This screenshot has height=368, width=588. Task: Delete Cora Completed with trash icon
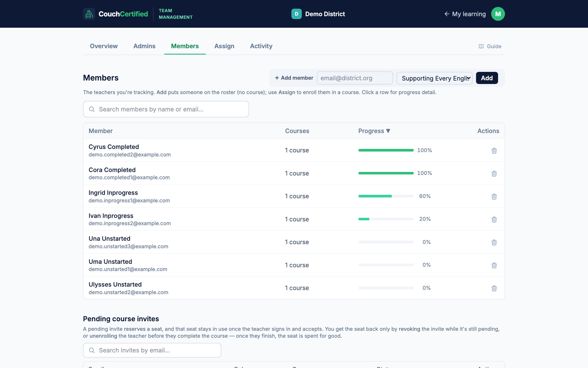[x=494, y=173]
